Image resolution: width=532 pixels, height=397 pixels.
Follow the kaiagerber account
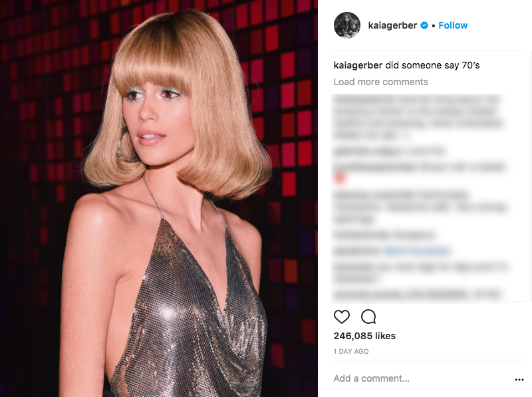(453, 25)
